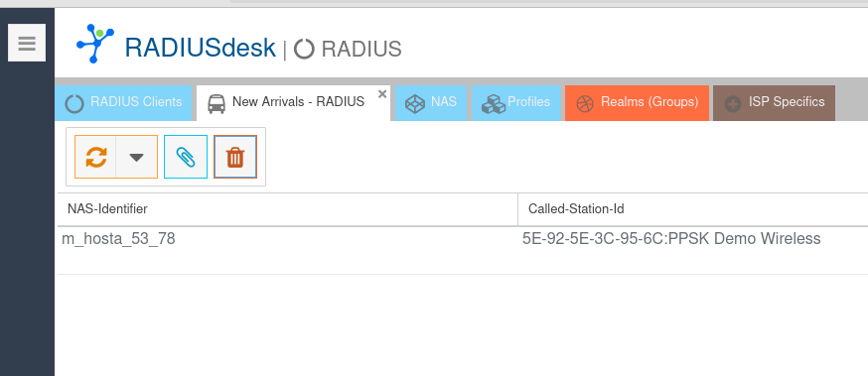This screenshot has width=868, height=376.
Task: Click the paperclip attach button
Action: click(186, 157)
